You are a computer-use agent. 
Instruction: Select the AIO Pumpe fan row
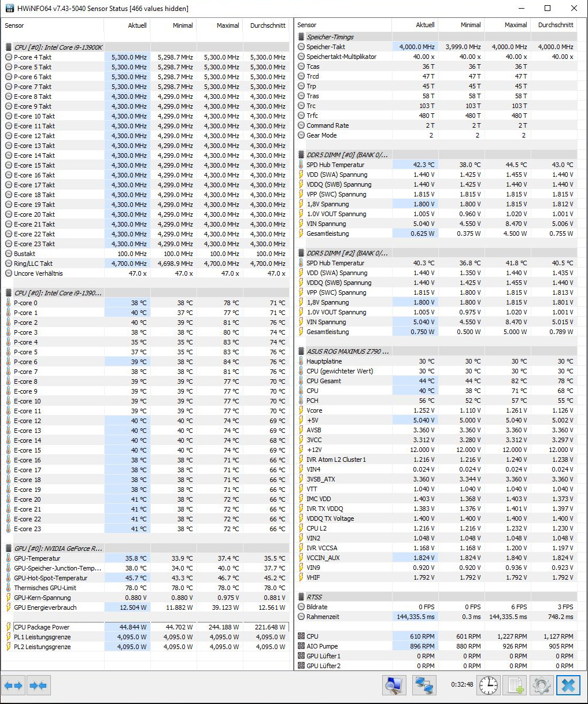point(322,646)
